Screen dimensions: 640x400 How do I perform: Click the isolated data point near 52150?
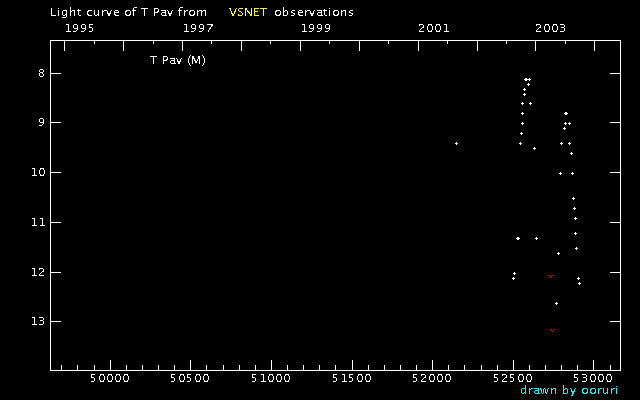click(x=456, y=143)
